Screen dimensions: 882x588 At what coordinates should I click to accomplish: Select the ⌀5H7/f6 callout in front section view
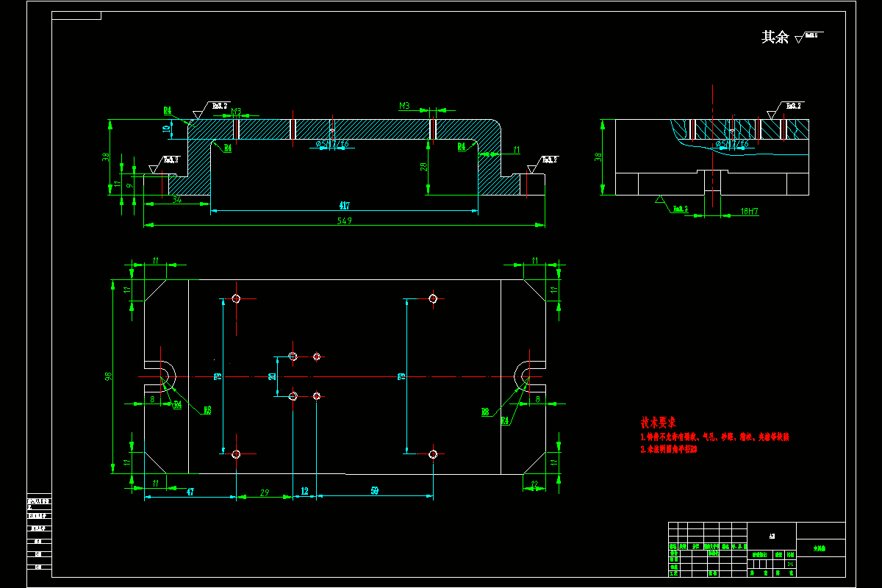[x=332, y=145]
